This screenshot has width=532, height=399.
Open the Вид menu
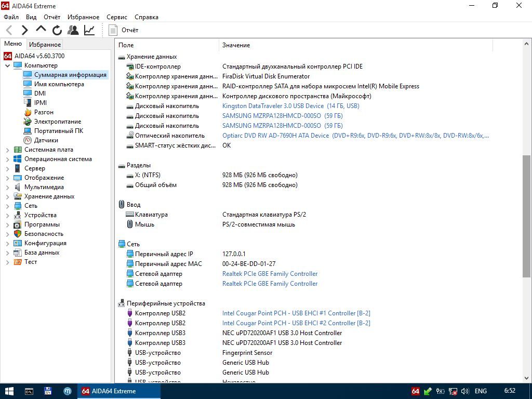pyautogui.click(x=31, y=17)
